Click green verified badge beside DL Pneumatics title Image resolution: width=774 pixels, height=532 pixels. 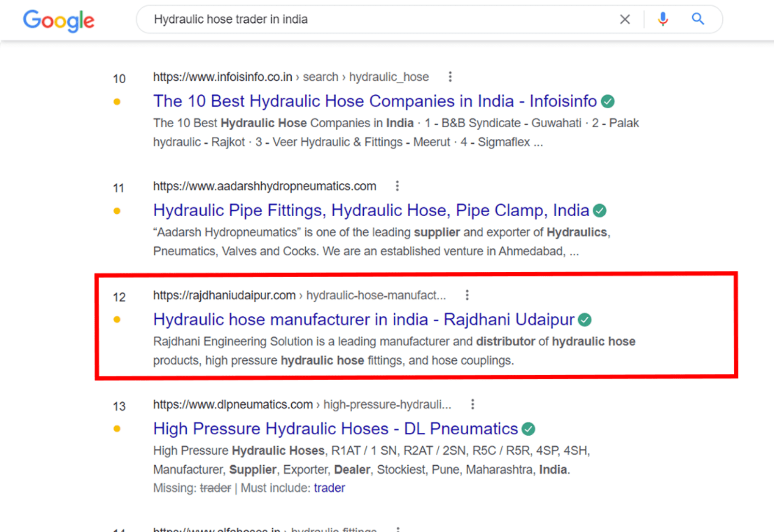coord(529,429)
